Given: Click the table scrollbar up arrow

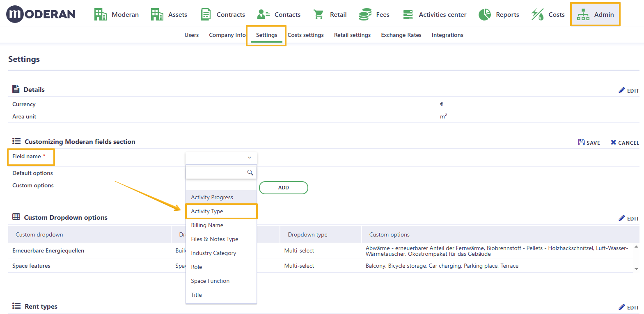Looking at the screenshot, I should coord(636,247).
